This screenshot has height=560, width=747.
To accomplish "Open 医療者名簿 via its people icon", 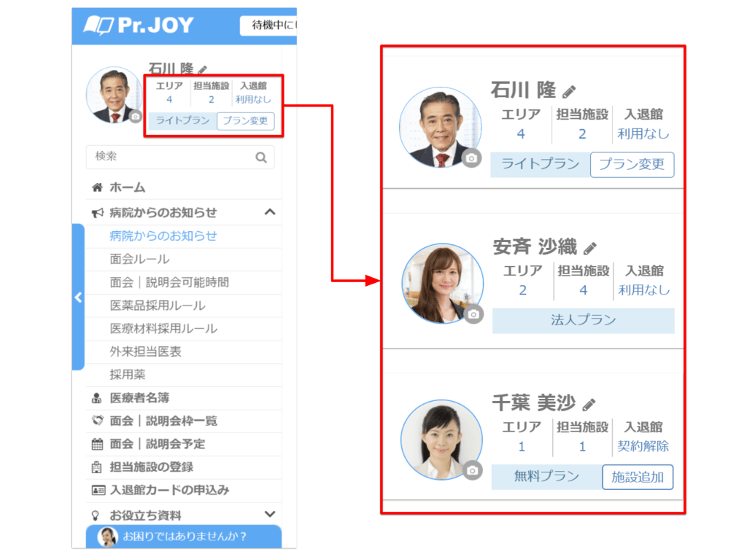I will tap(96, 397).
